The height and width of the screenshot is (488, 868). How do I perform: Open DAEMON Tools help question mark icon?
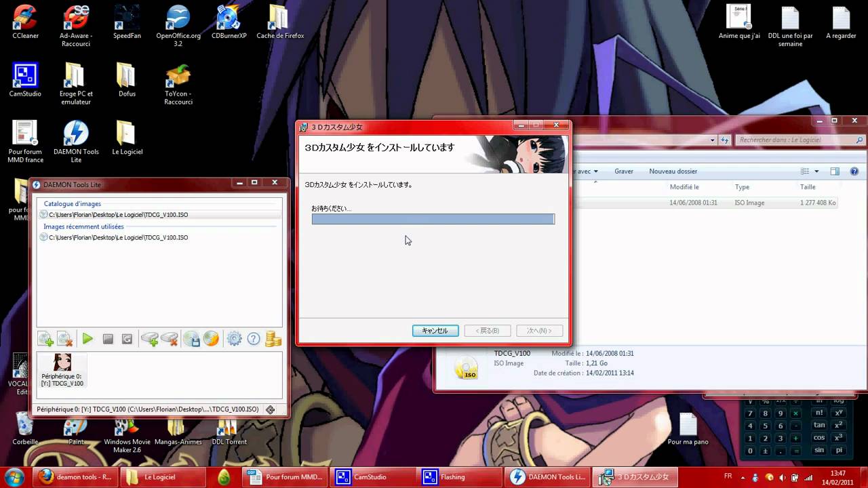point(254,339)
